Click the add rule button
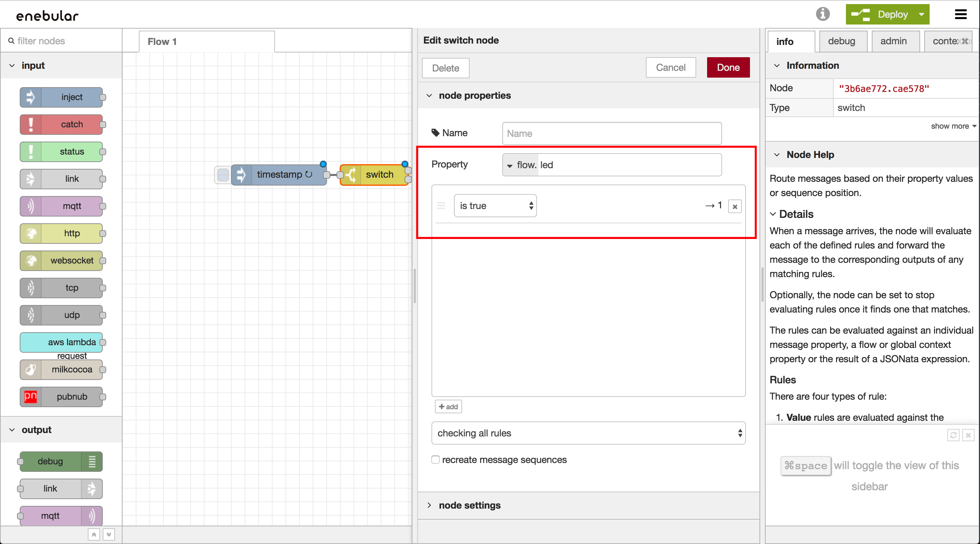Screen dimensions: 980x544 [448, 406]
